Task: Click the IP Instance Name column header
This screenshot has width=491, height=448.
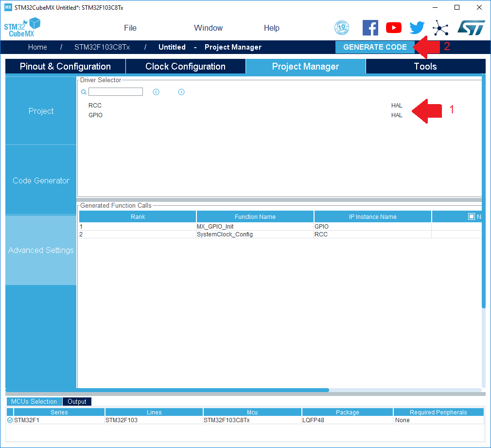Action: [x=373, y=216]
